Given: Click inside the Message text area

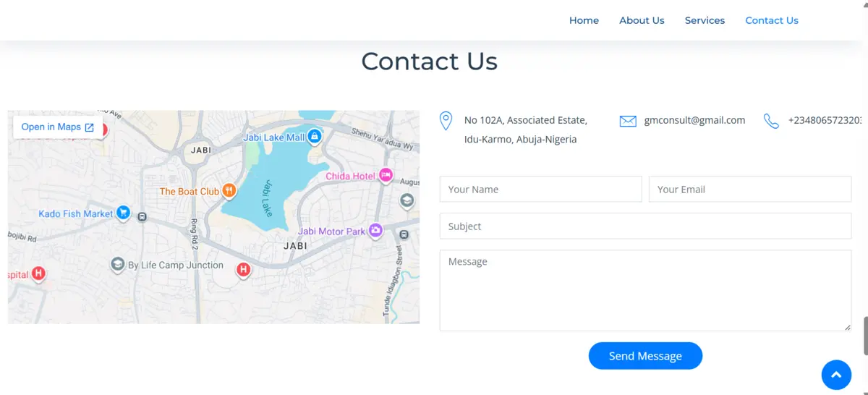Looking at the screenshot, I should [645, 290].
